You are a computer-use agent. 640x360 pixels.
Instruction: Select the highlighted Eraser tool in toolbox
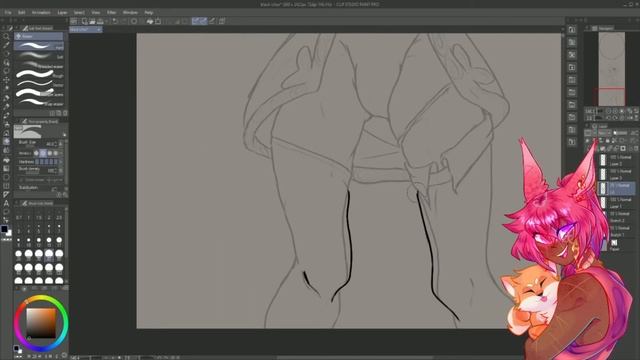point(6,141)
